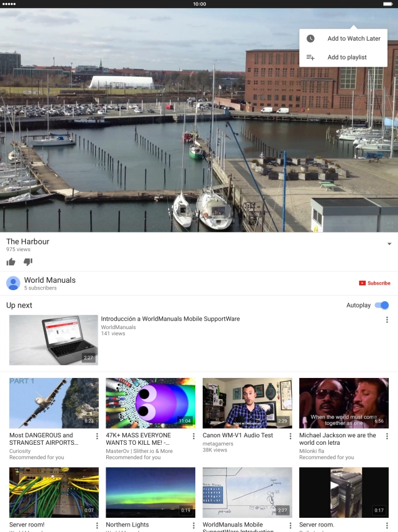398x532 pixels.
Task: Expand The Harbour video description
Action: (x=389, y=244)
